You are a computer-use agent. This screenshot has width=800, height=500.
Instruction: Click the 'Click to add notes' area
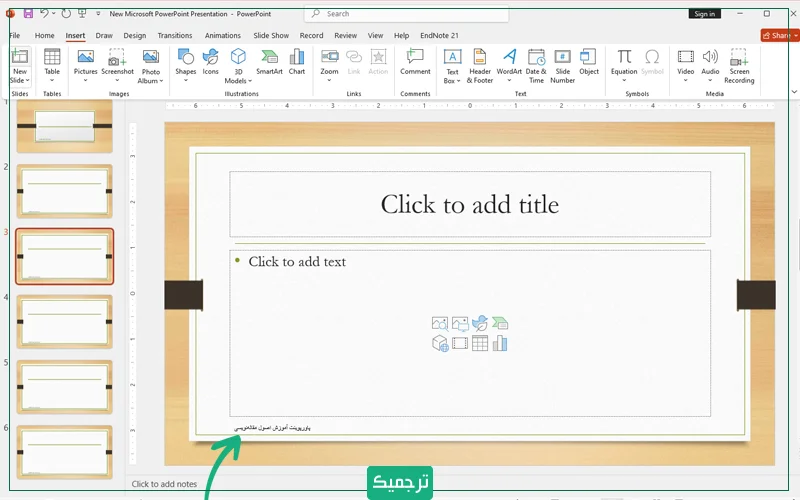(164, 484)
